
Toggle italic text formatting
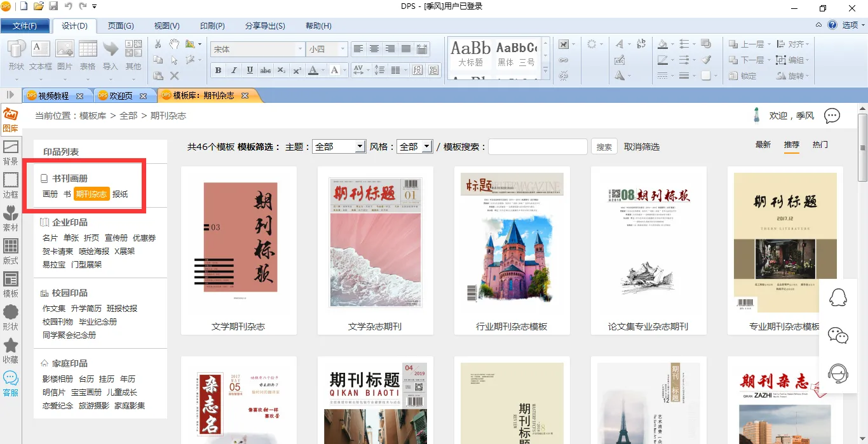coord(234,71)
